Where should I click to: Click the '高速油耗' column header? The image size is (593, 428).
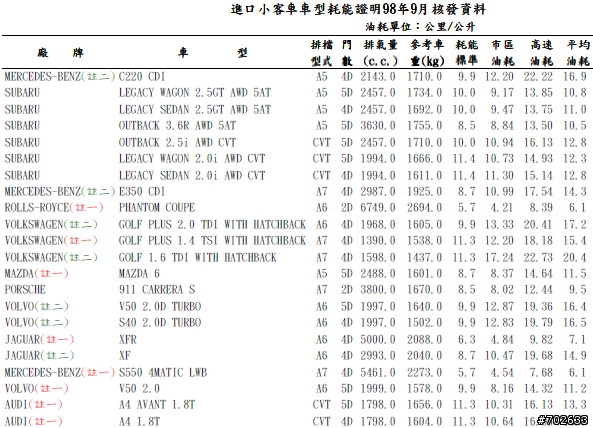pyautogui.click(x=542, y=53)
